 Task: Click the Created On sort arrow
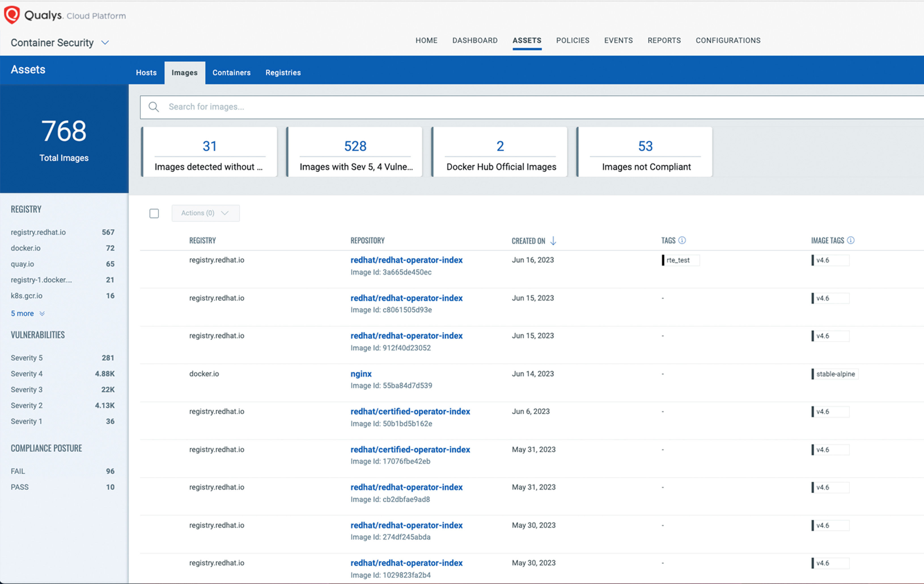click(553, 241)
